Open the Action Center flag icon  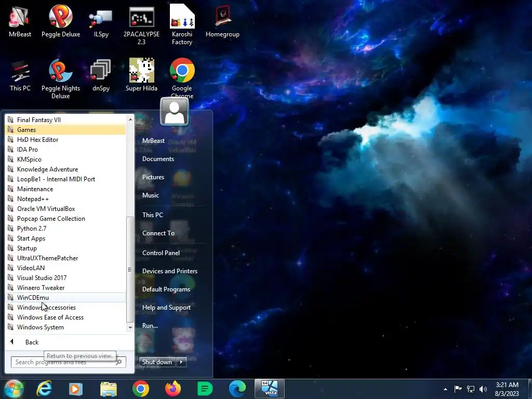tap(458, 389)
